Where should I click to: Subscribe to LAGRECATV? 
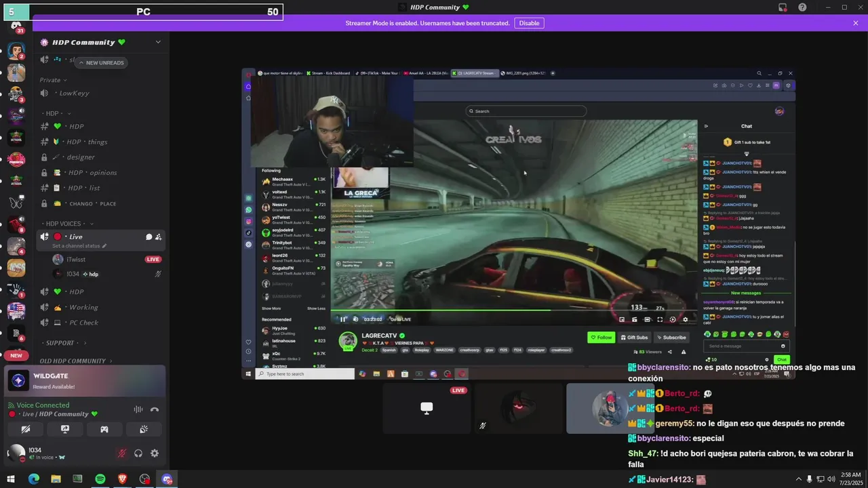coord(671,338)
